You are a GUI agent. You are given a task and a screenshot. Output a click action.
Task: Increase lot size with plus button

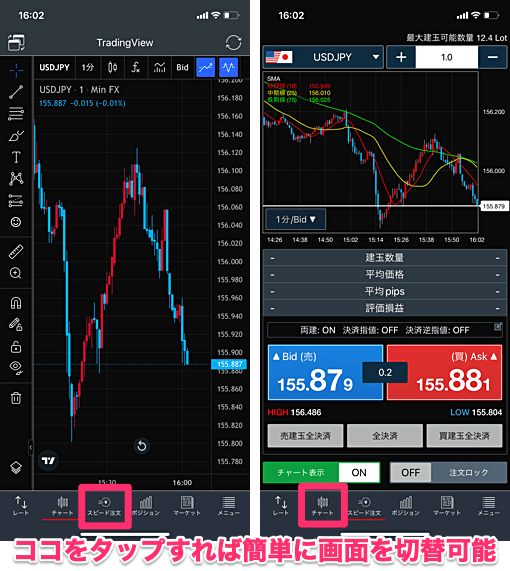401,57
